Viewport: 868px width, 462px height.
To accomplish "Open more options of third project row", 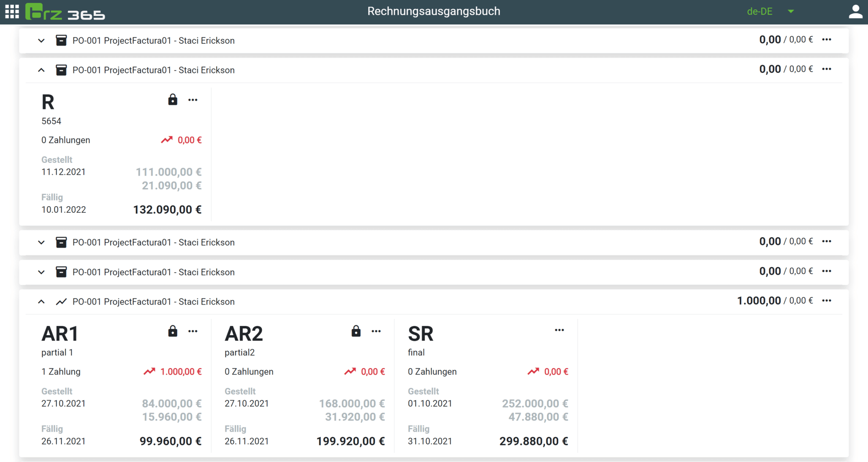I will point(827,242).
